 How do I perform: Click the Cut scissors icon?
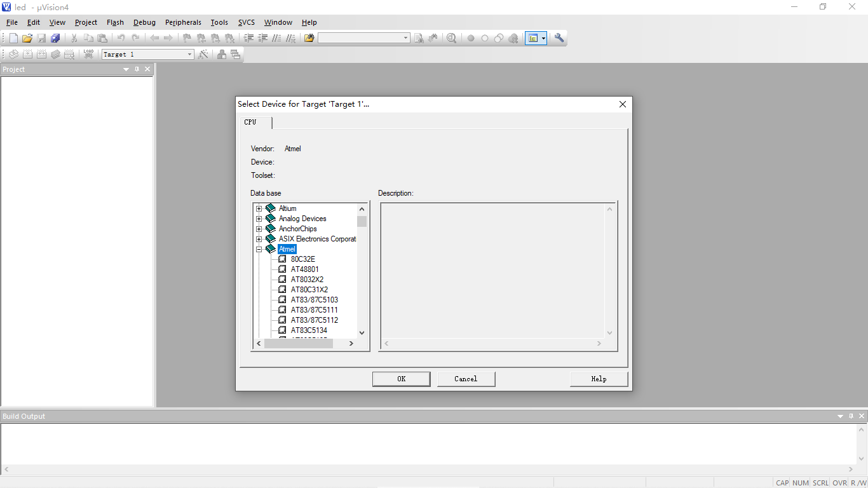[74, 38]
